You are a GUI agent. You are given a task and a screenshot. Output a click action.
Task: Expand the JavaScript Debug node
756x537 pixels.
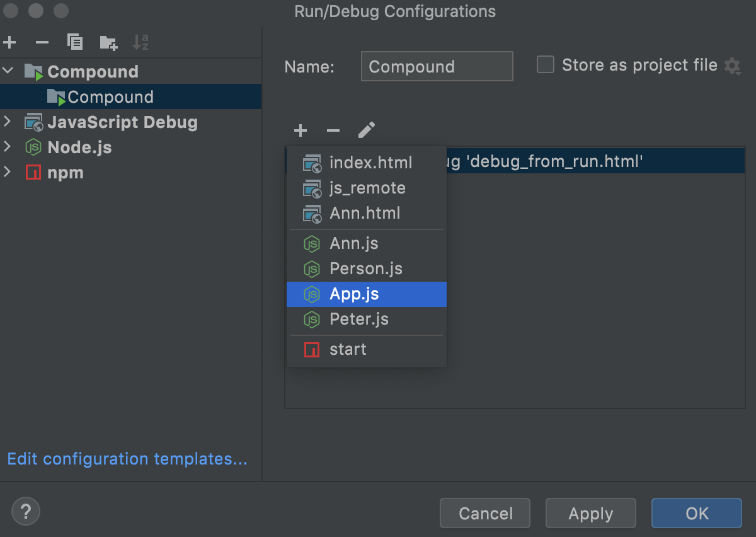(x=8, y=122)
